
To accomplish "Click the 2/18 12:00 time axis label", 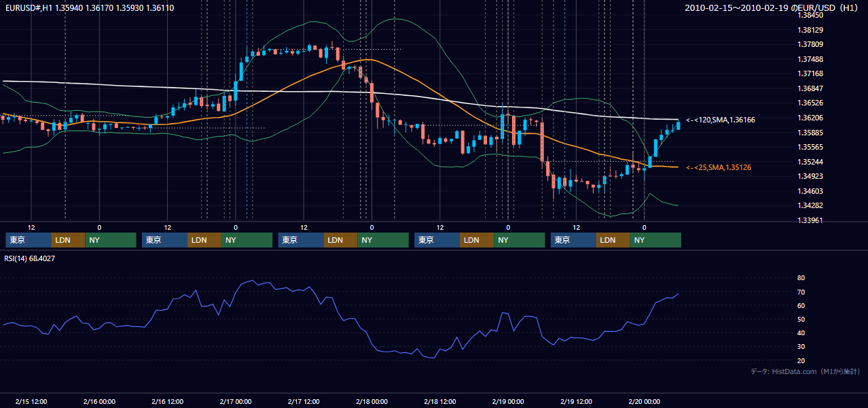I will tap(440, 402).
